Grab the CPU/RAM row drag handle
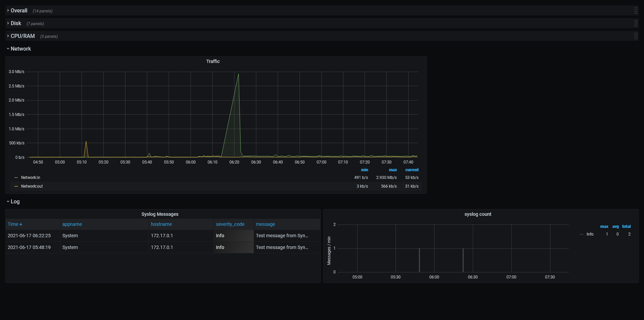 pos(636,36)
